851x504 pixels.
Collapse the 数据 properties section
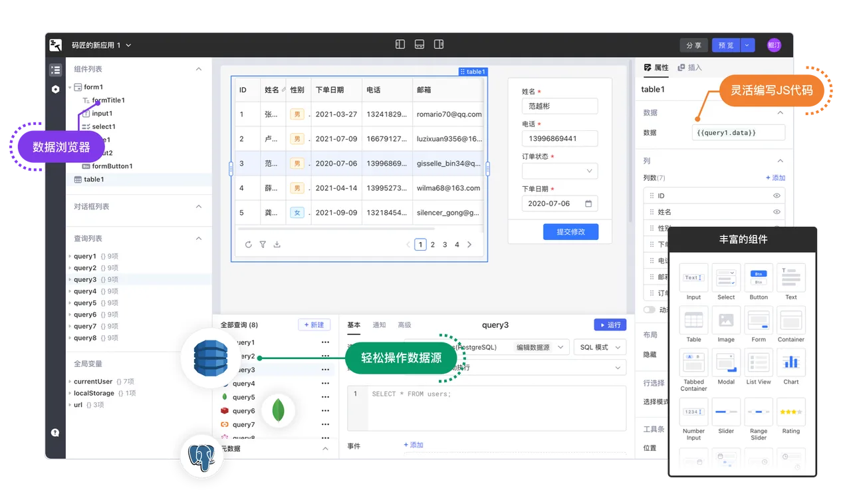click(x=780, y=113)
